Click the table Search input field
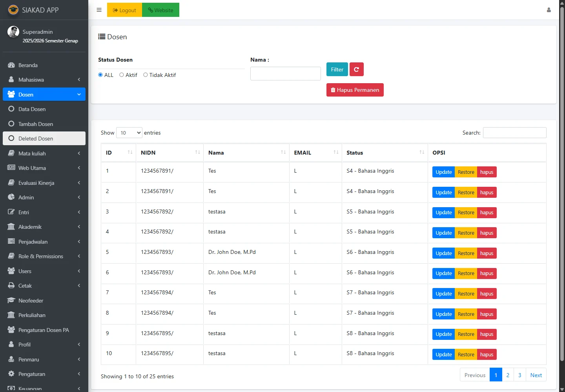Viewport: 565px width, 392px height. (x=514, y=133)
